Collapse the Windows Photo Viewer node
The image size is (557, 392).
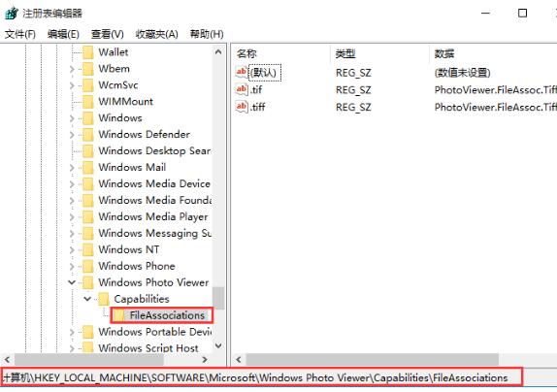[x=72, y=282]
